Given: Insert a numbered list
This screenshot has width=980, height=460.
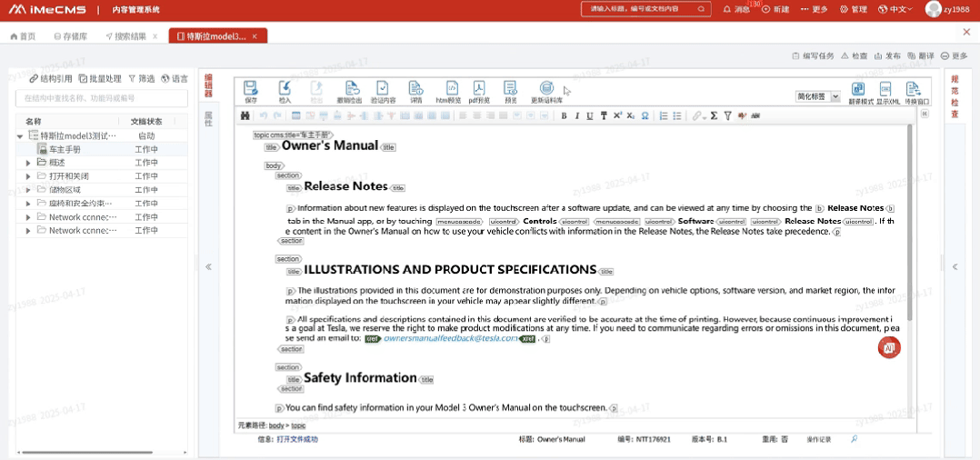Looking at the screenshot, I should [664, 115].
